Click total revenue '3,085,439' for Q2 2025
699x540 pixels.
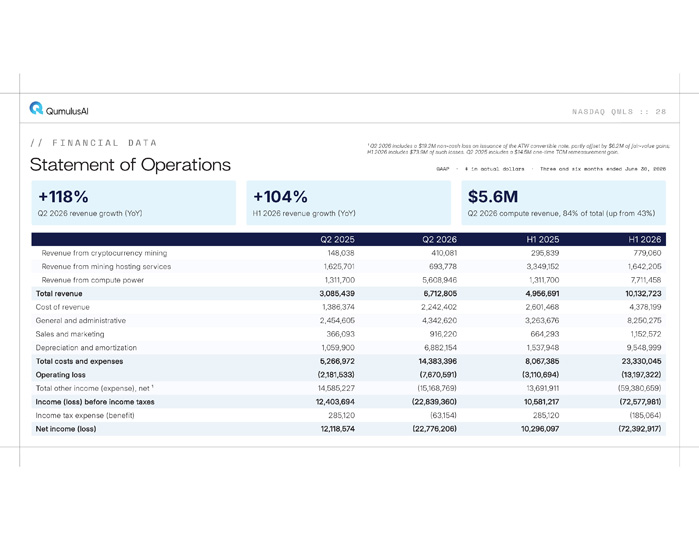click(337, 293)
